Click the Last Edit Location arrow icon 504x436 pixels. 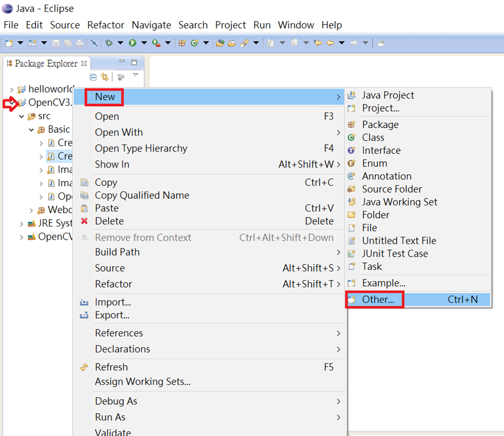tap(318, 43)
